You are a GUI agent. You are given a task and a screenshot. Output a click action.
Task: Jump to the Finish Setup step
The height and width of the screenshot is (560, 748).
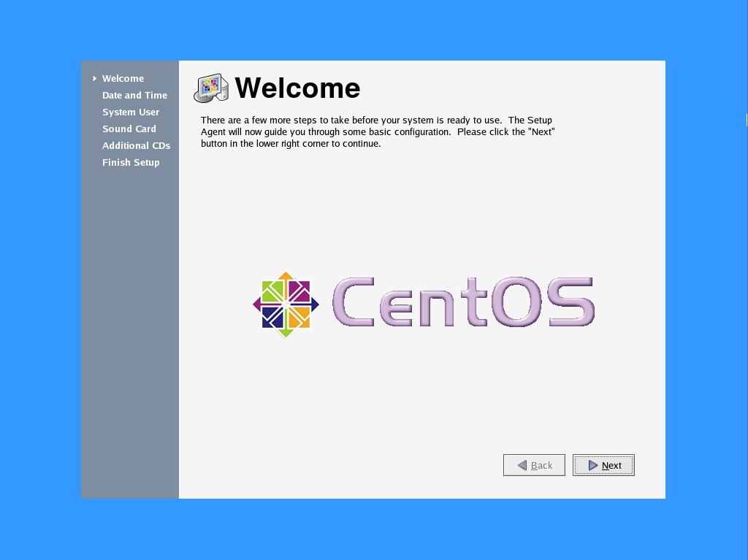click(x=131, y=162)
